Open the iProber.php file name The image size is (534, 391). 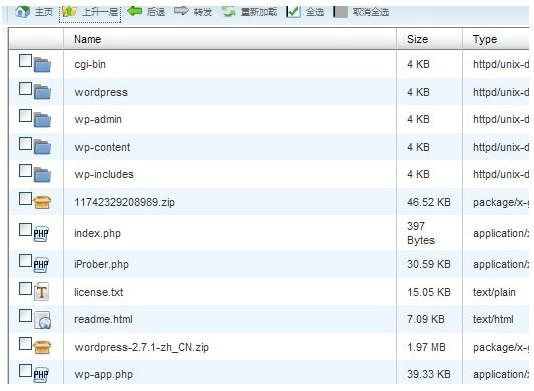(101, 264)
